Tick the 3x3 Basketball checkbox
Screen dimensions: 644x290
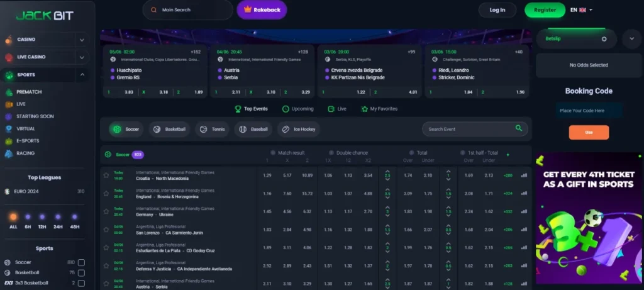pyautogui.click(x=81, y=283)
